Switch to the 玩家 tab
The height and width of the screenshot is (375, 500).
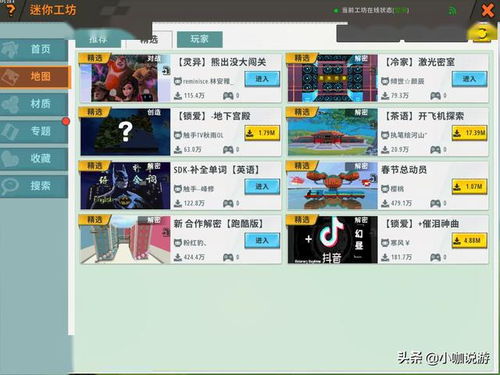pos(199,39)
